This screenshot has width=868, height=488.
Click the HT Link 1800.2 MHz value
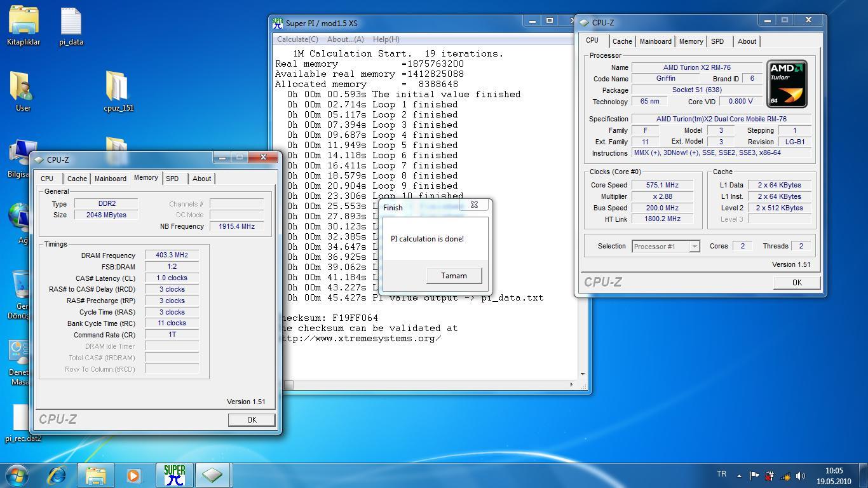(661, 219)
